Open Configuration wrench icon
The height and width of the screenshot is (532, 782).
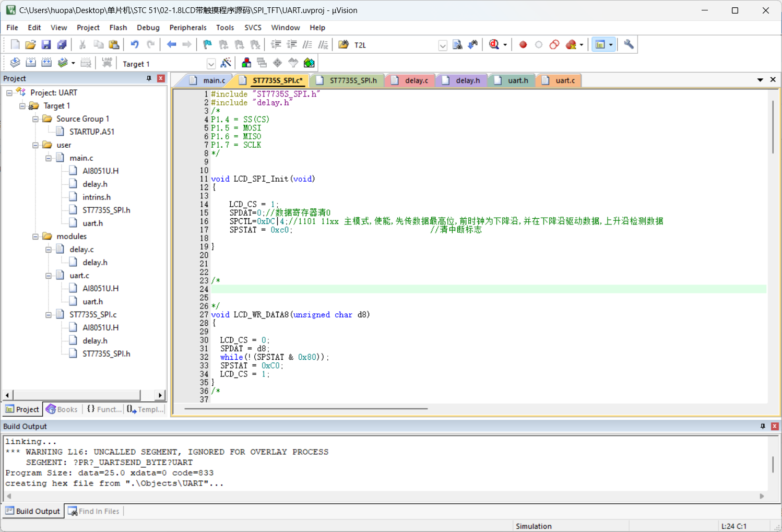point(629,45)
